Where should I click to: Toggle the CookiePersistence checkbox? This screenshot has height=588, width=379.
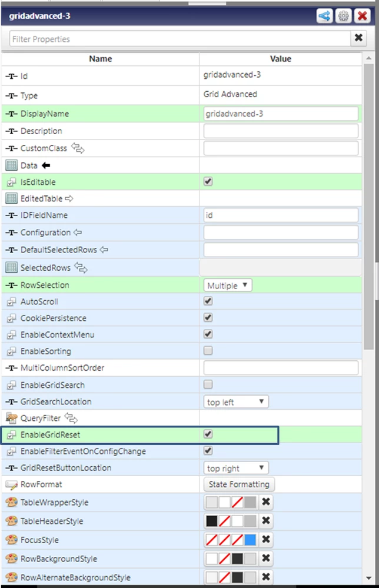(208, 317)
